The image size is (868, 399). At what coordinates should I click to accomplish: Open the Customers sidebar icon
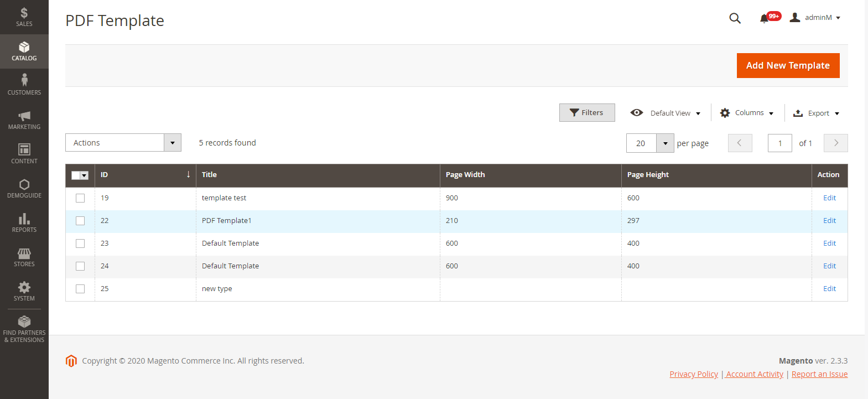click(x=24, y=81)
